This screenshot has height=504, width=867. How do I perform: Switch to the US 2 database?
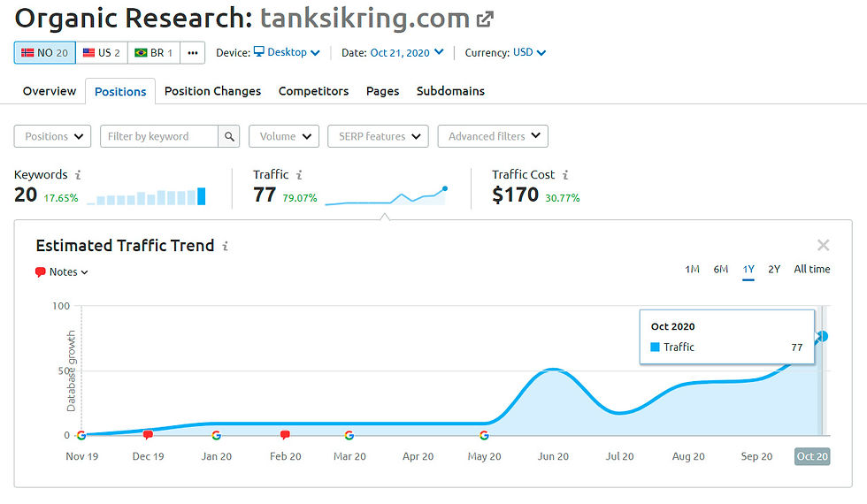[101, 53]
